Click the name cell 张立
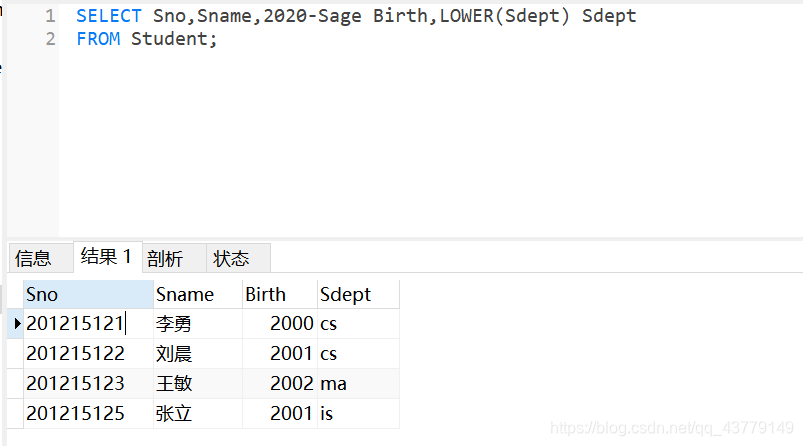 (198, 413)
